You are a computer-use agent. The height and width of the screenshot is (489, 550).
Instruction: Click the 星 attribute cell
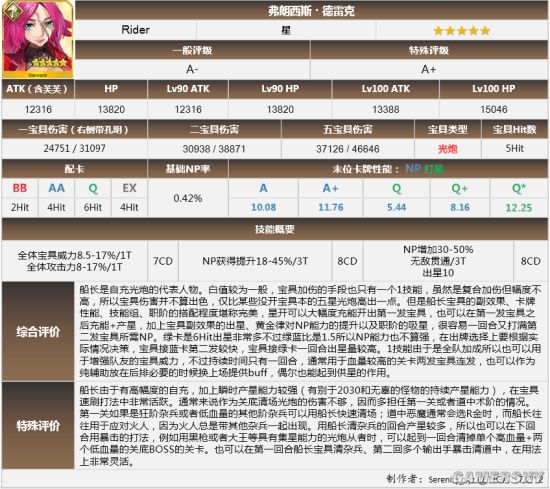[286, 31]
